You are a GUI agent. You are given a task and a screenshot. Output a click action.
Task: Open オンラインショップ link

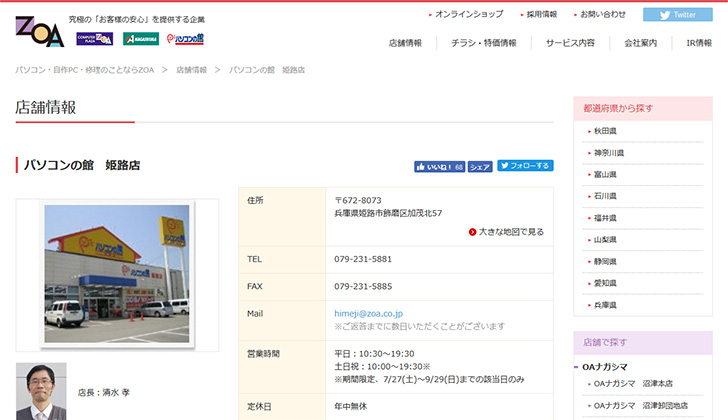[x=468, y=14]
